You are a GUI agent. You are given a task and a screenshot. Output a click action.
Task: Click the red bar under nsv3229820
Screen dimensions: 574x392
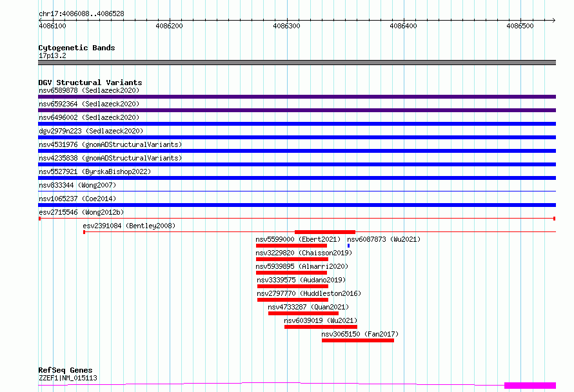coord(292,259)
